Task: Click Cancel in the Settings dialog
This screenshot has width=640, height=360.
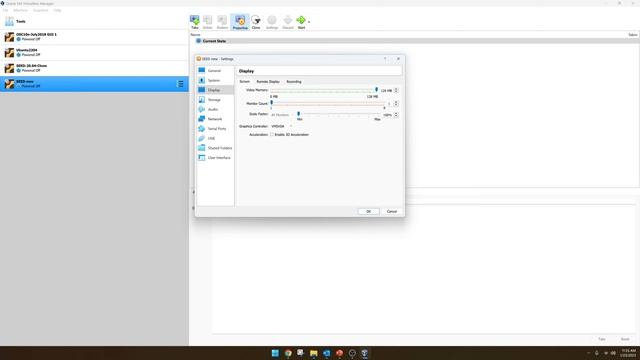Action: coord(392,211)
